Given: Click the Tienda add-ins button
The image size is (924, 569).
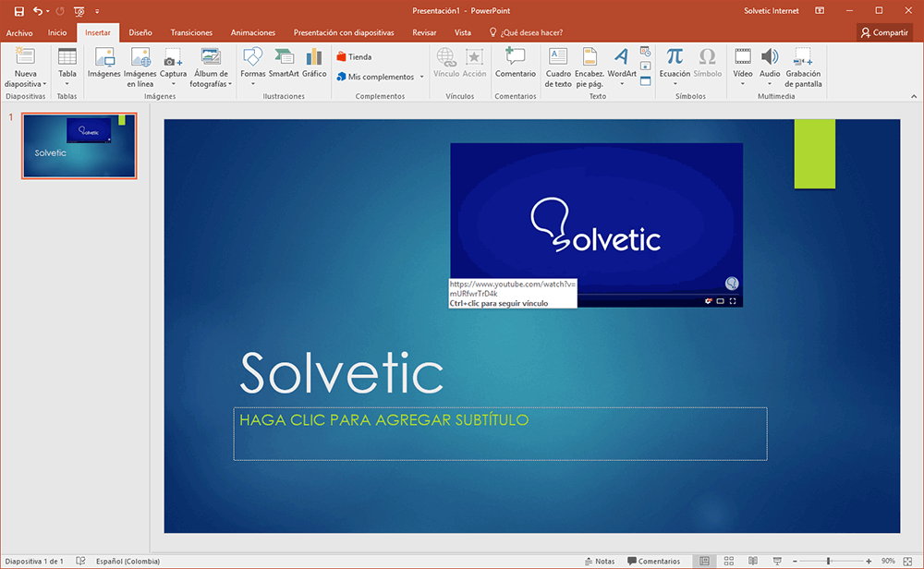Looking at the screenshot, I should point(355,56).
